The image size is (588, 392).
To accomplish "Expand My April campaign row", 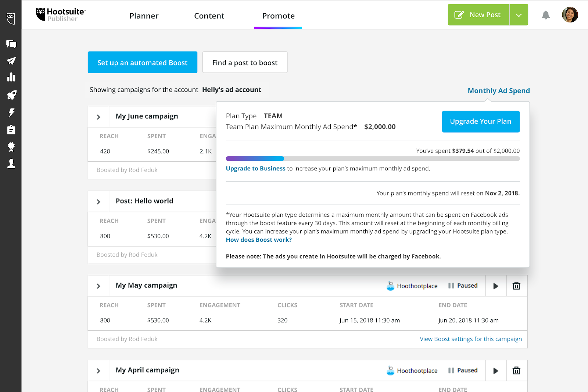I will [98, 371].
